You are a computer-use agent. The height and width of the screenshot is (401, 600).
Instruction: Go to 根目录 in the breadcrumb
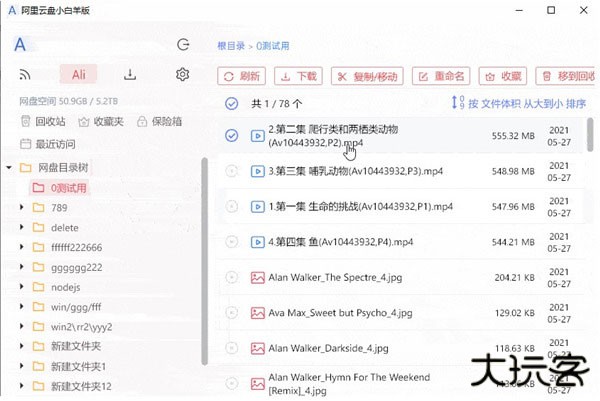coord(232,46)
